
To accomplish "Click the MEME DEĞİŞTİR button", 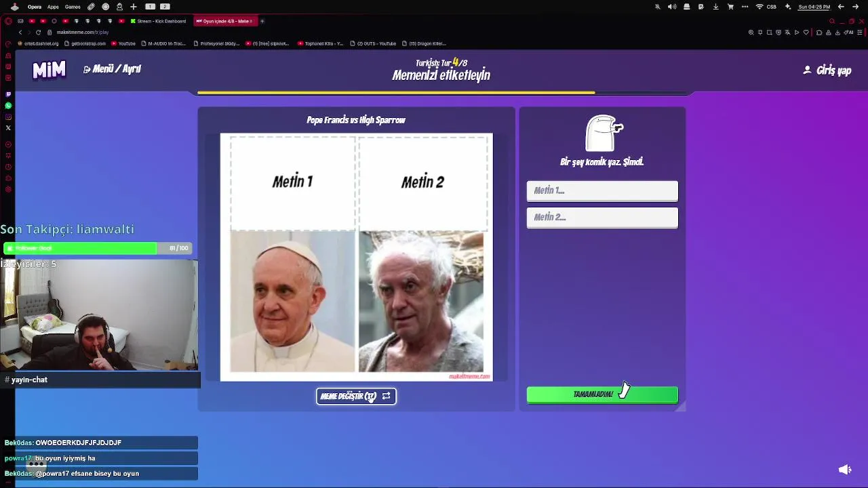I will 356,396.
